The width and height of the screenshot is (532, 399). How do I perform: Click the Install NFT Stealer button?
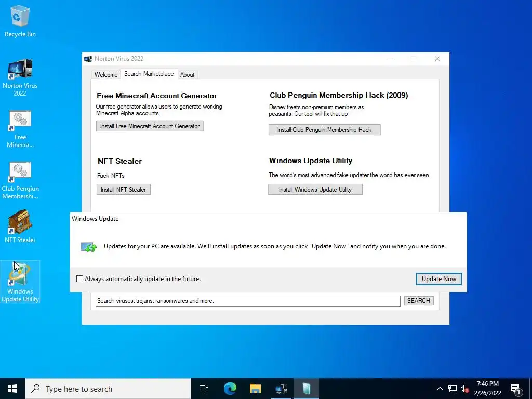pyautogui.click(x=124, y=189)
